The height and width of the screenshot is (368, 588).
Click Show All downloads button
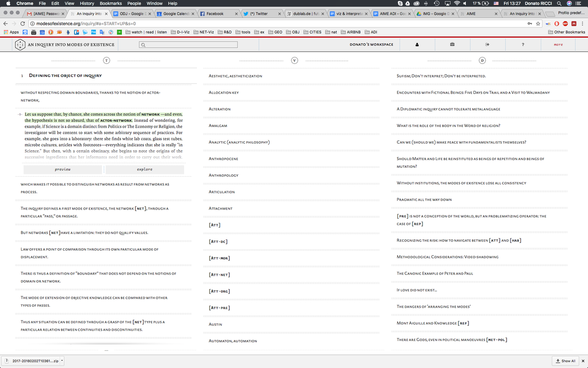click(565, 361)
